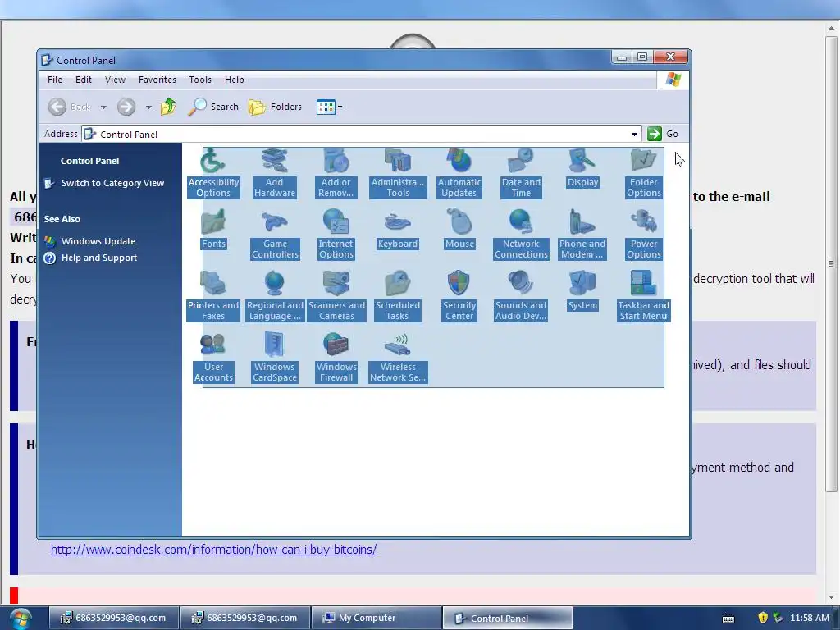Viewport: 840px width, 630px height.
Task: Go up one folder level
Action: pos(168,107)
